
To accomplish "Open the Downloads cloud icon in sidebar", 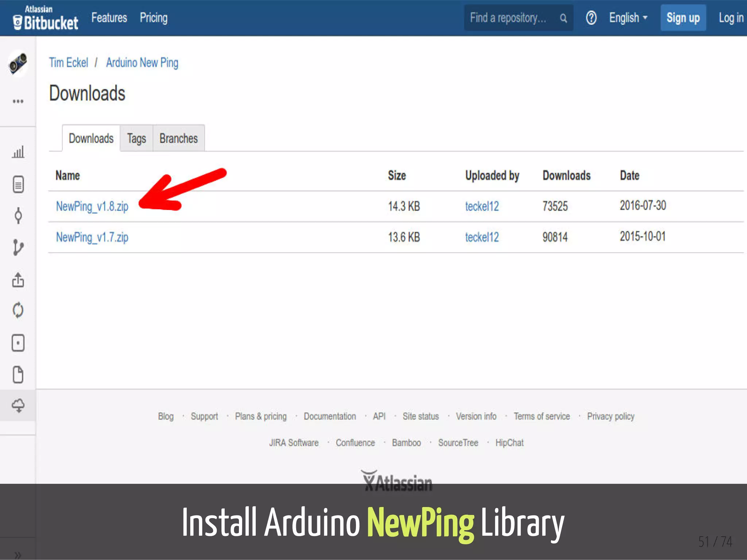I will [18, 405].
